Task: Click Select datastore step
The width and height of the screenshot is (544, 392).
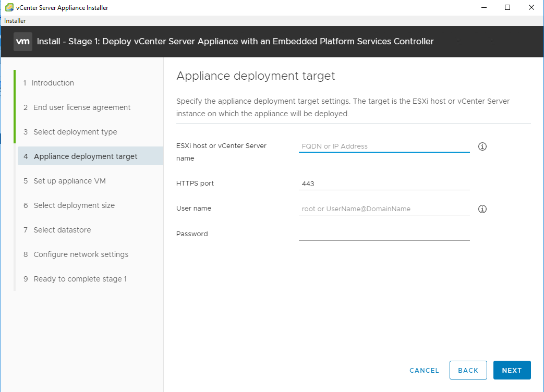Action: [62, 230]
